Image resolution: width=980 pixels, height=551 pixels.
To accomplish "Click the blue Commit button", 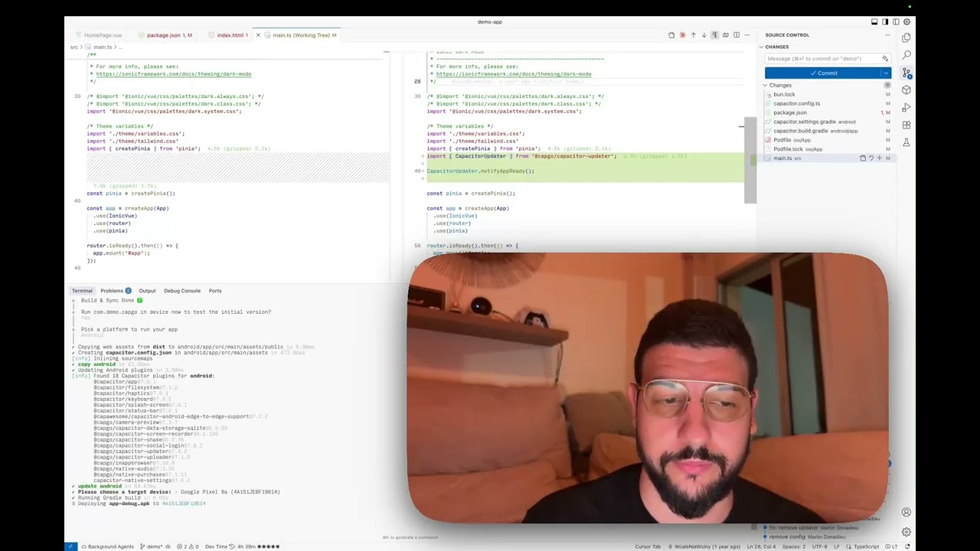I will coord(823,73).
